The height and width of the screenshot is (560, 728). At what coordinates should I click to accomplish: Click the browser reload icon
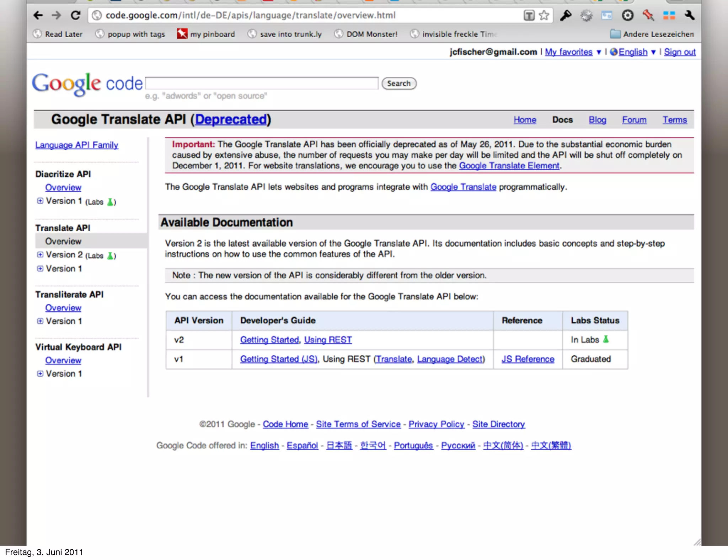76,15
